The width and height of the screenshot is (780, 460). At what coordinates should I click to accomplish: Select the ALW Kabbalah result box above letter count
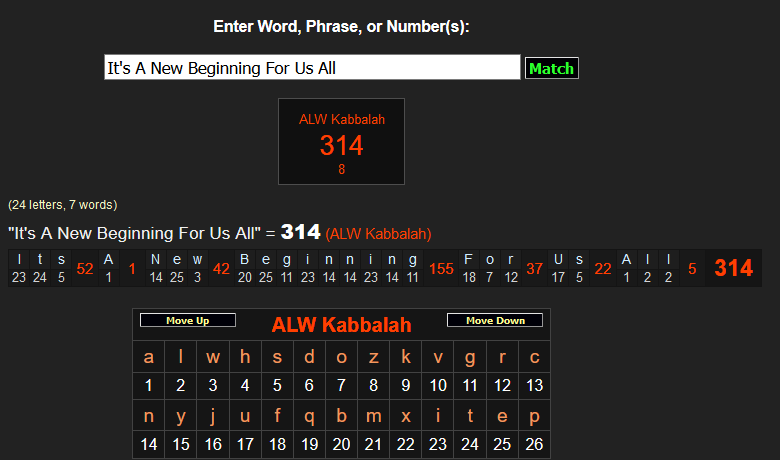click(341, 142)
